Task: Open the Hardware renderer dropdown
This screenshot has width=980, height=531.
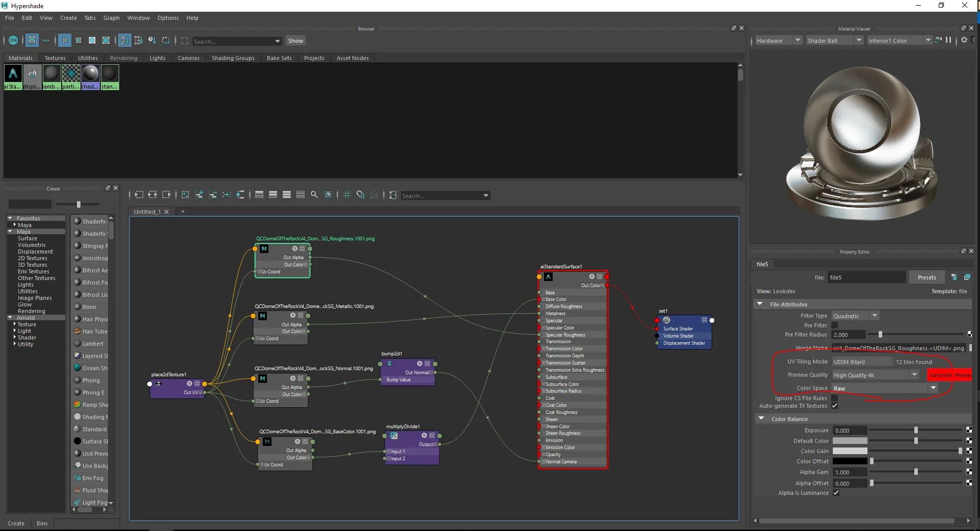Action: [778, 40]
